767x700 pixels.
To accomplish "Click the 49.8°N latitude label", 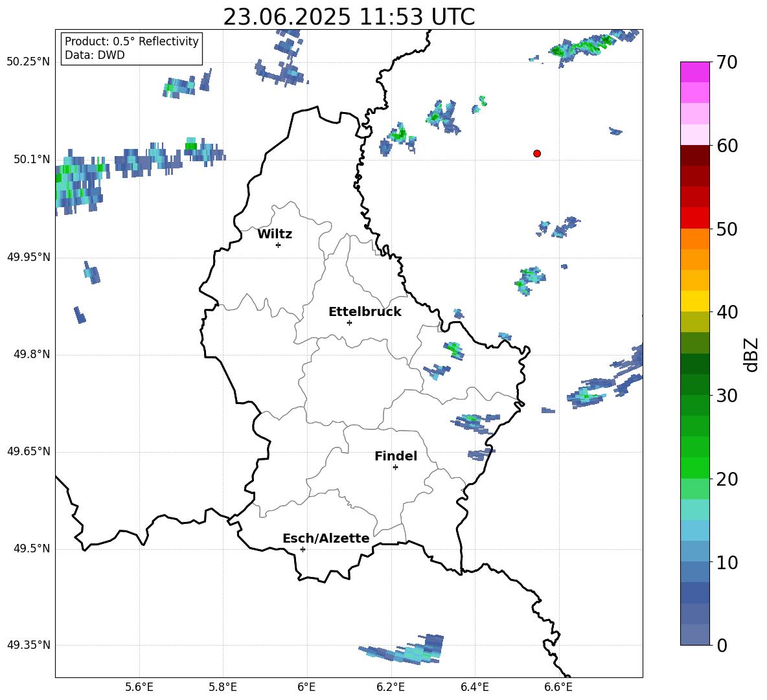I will click(32, 354).
